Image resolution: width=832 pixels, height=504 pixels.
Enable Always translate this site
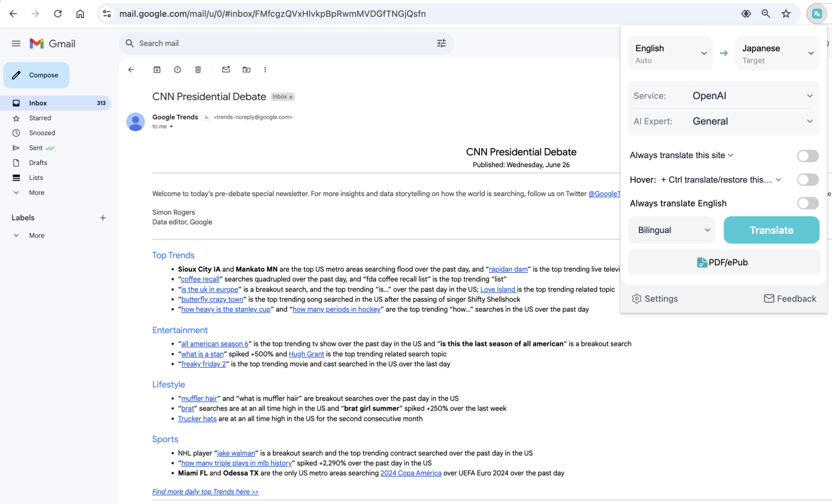807,155
